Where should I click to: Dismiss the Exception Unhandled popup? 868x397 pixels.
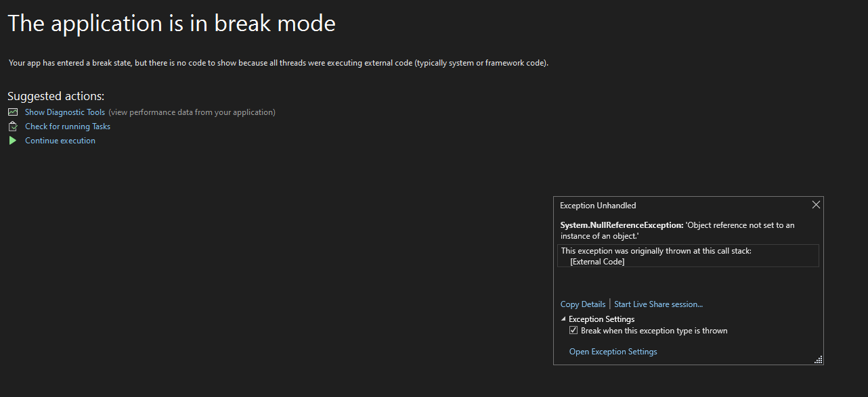coord(815,204)
